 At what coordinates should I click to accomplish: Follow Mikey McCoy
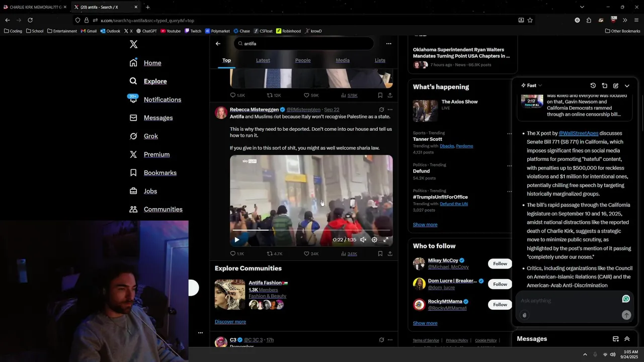(500, 264)
